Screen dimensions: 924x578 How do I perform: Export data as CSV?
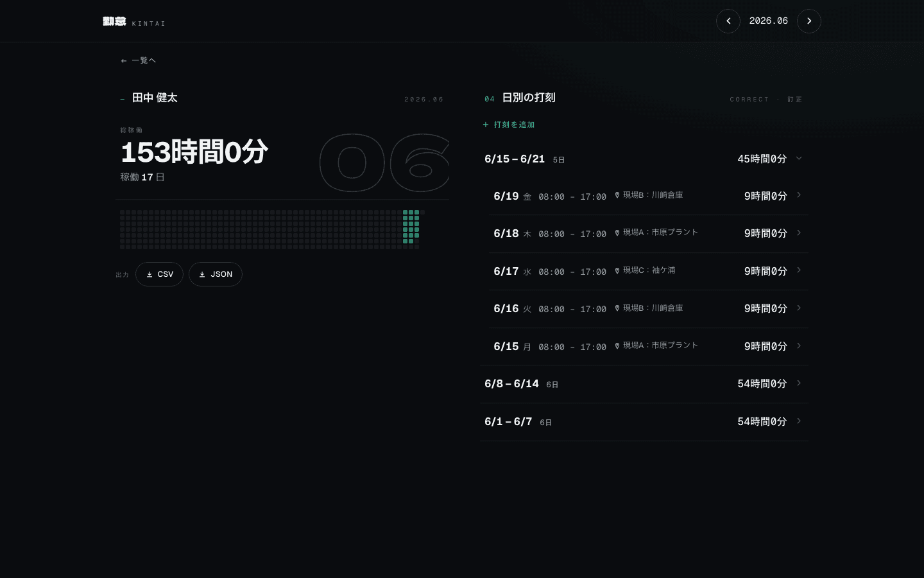click(x=159, y=274)
